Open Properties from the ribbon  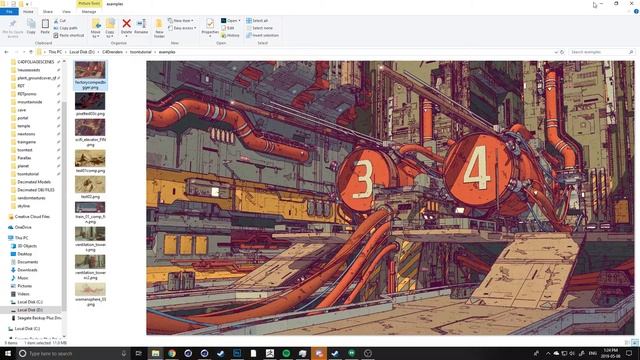click(210, 27)
